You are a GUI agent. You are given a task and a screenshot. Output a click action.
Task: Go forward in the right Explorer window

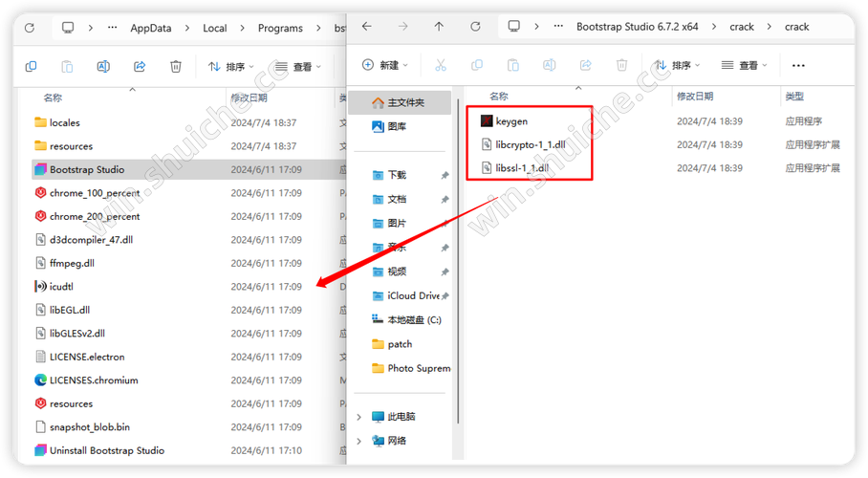pos(403,26)
